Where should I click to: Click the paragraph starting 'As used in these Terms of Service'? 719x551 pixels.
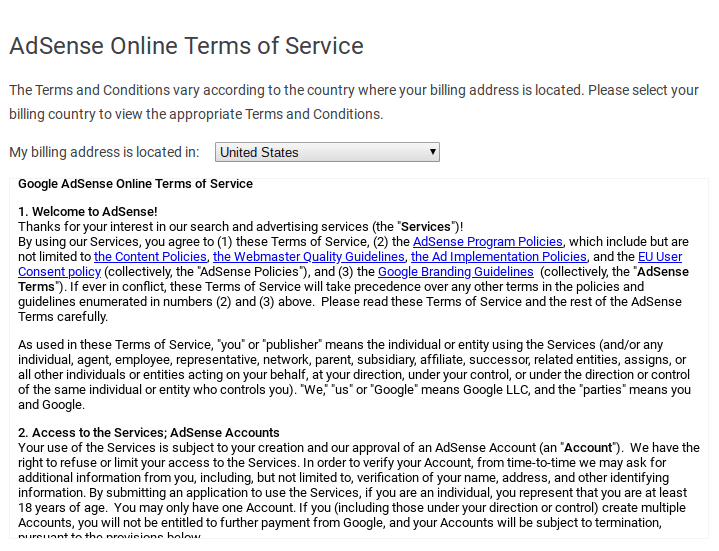(354, 375)
